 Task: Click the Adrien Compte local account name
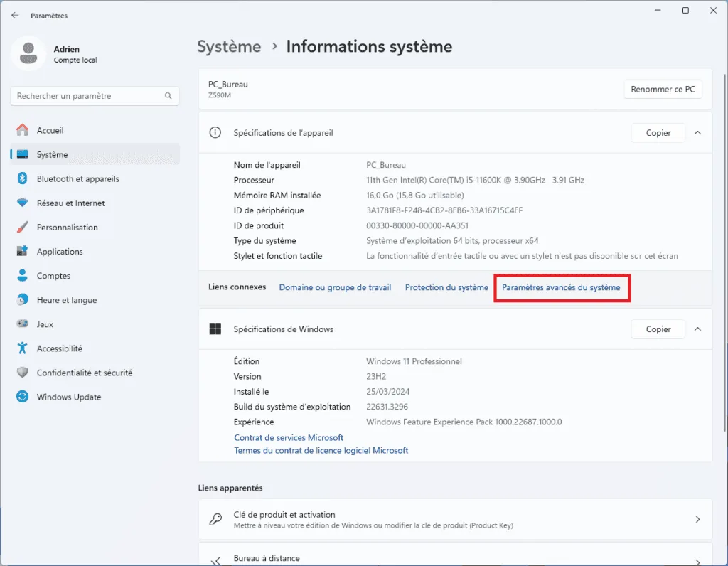pos(75,54)
